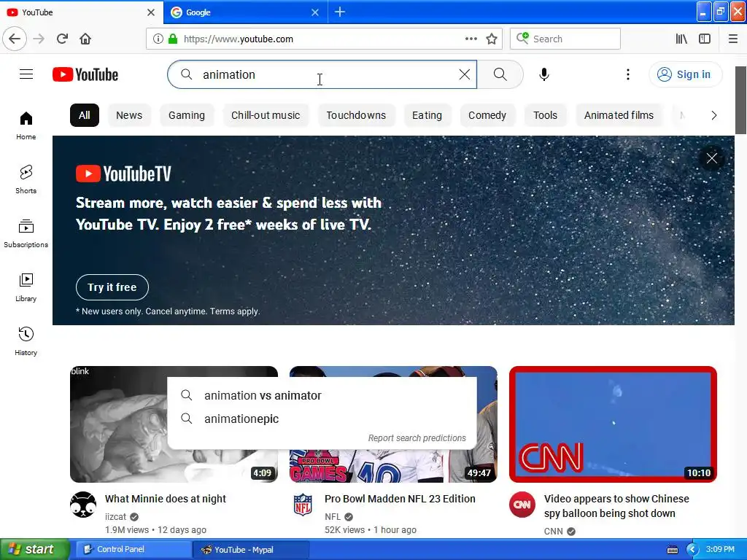
Task: Click the browser Search box
Action: 565,39
